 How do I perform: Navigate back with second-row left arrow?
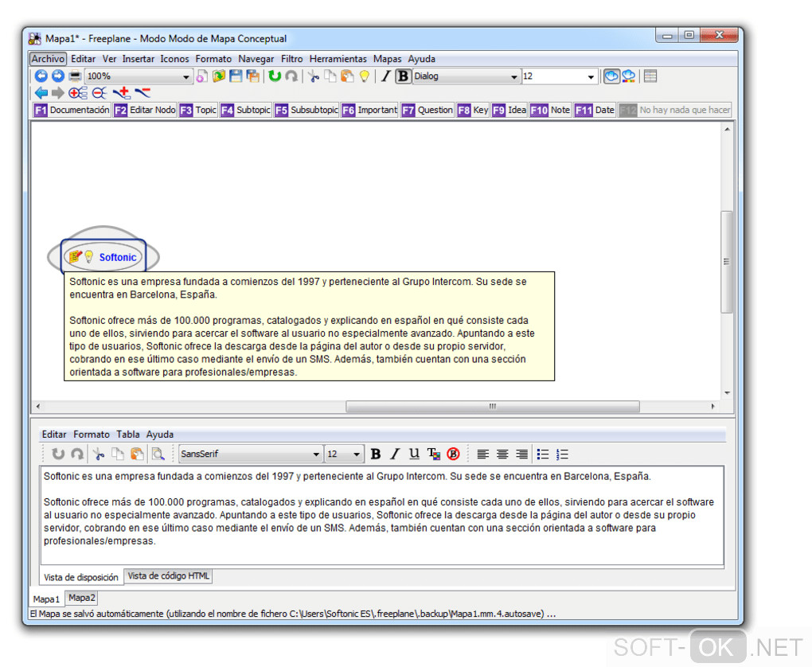[41, 92]
